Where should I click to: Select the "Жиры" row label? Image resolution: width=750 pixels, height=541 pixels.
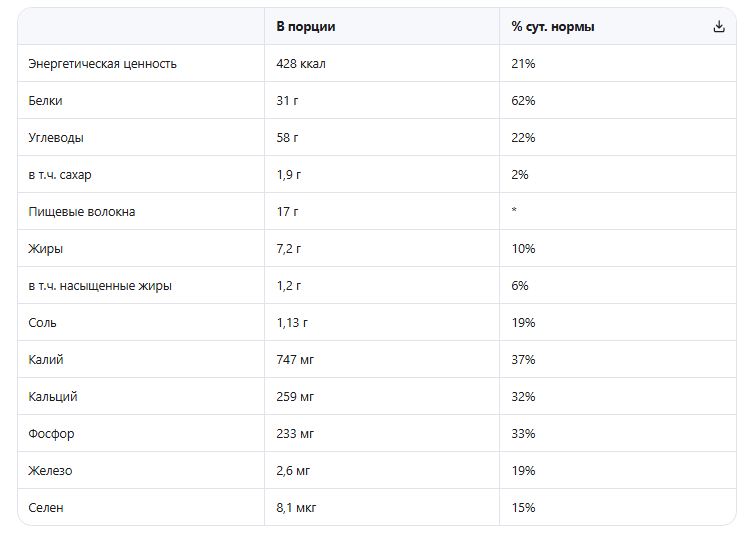point(46,249)
